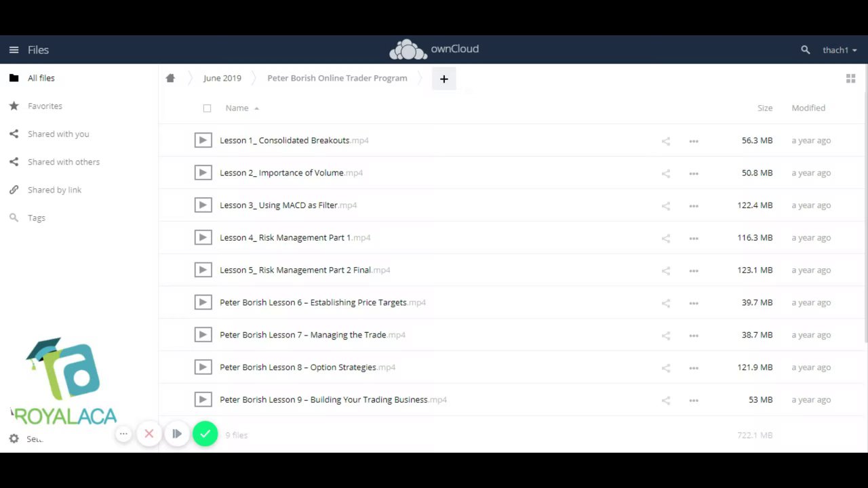Open recorder options ellipsis button
The width and height of the screenshot is (868, 488).
[x=123, y=434]
